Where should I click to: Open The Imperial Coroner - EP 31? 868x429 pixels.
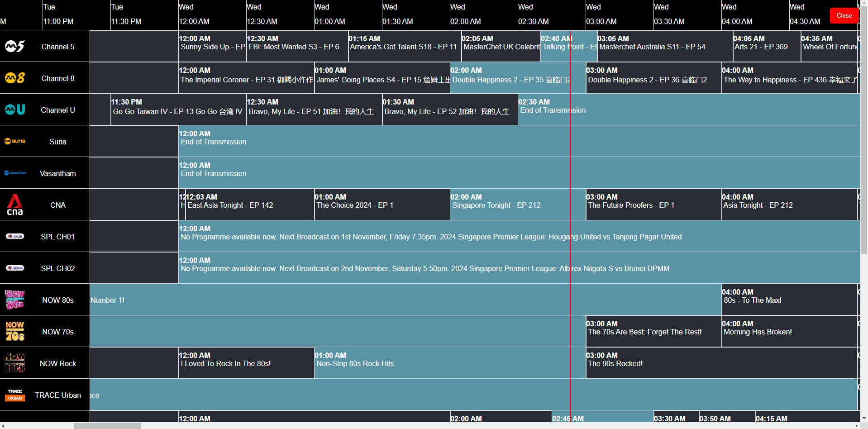pyautogui.click(x=246, y=78)
